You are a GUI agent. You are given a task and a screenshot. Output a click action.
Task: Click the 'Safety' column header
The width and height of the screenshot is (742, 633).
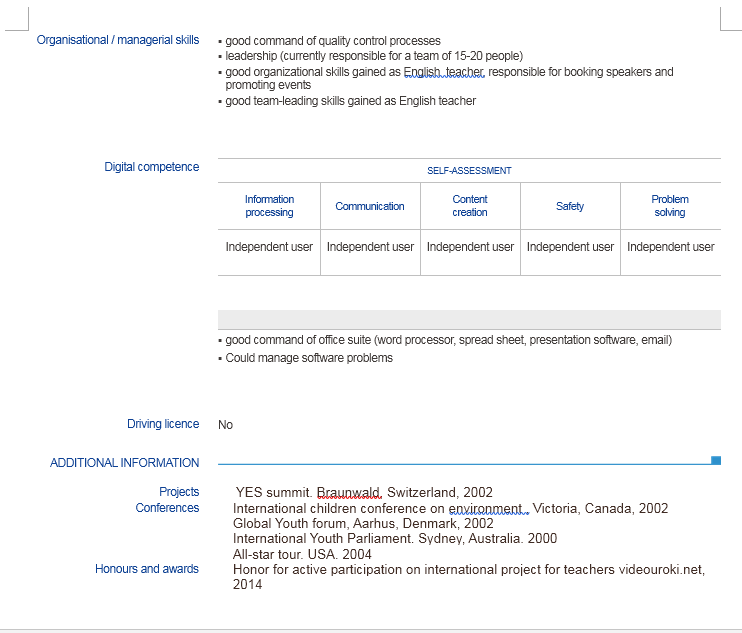coord(570,206)
